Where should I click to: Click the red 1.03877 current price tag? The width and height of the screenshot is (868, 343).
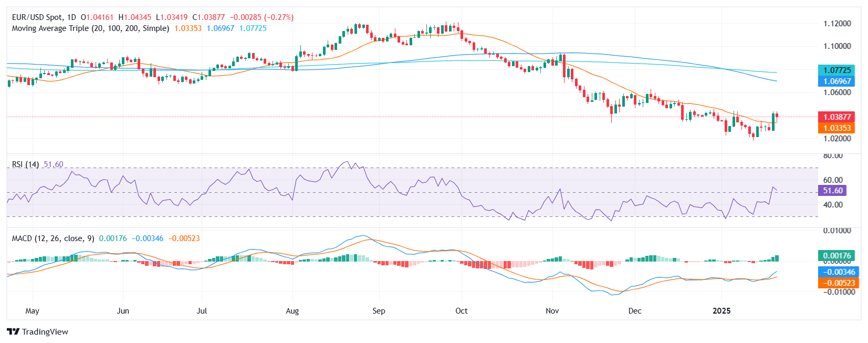[836, 117]
